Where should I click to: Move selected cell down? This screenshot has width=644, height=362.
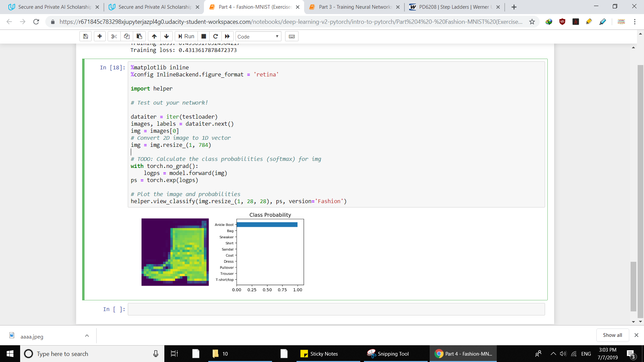(166, 37)
